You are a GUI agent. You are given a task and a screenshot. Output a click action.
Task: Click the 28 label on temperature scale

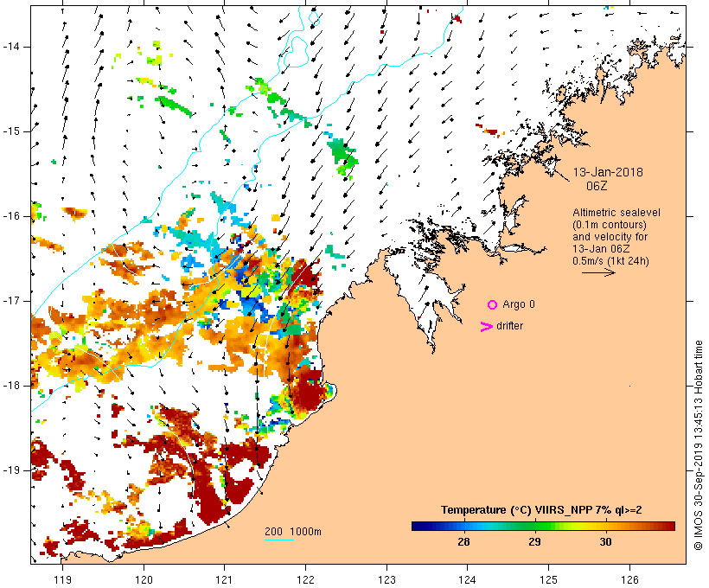pos(464,541)
